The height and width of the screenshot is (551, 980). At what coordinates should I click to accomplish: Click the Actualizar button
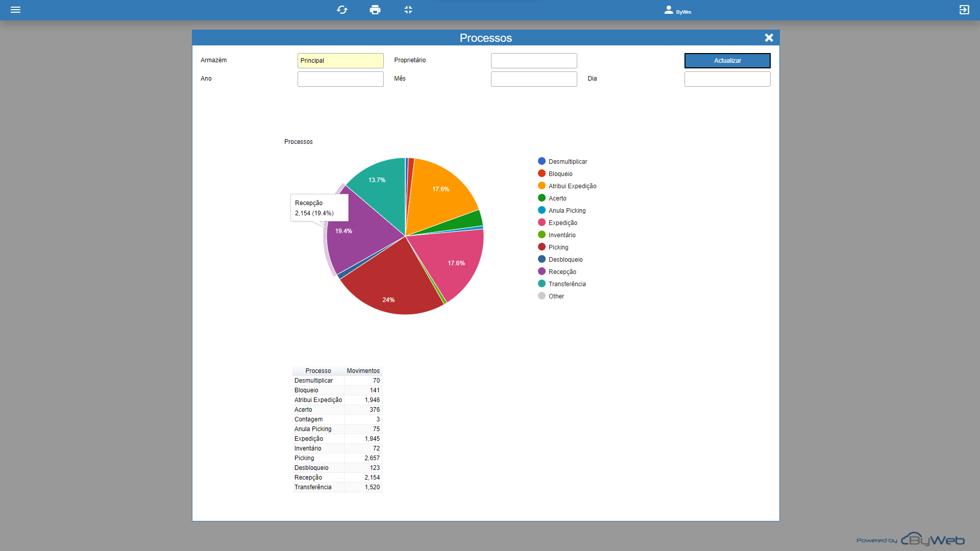point(727,61)
